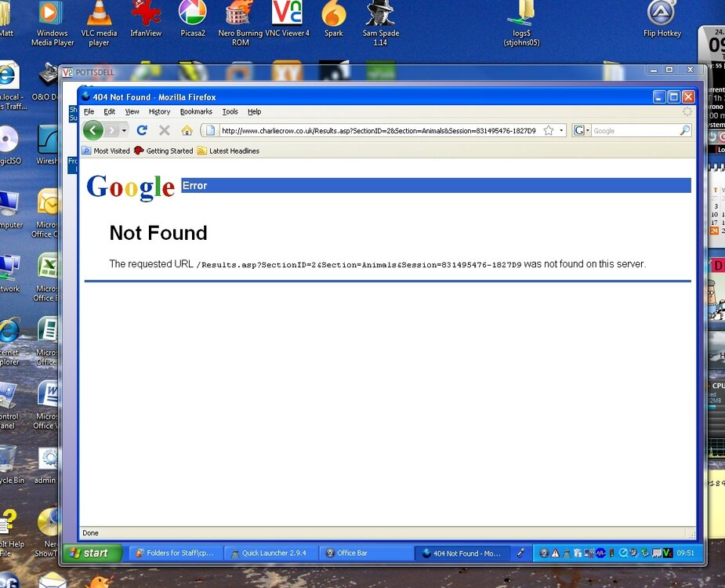Click the Firefox URL address field

pos(379,130)
